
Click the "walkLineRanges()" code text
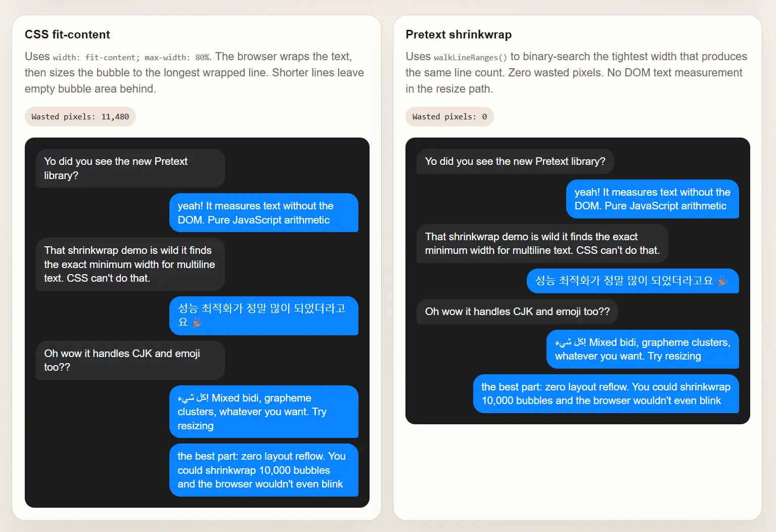click(470, 58)
